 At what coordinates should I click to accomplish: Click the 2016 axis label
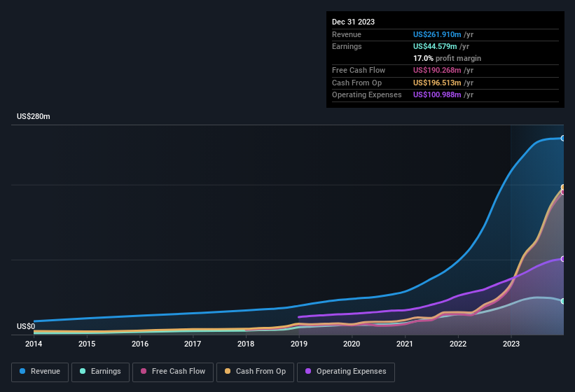[x=140, y=344]
